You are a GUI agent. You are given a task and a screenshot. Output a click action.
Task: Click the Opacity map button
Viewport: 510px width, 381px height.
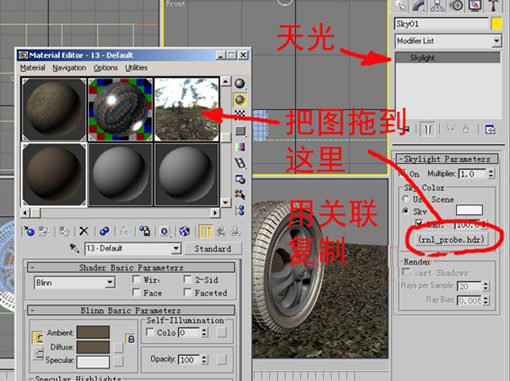[x=222, y=359]
